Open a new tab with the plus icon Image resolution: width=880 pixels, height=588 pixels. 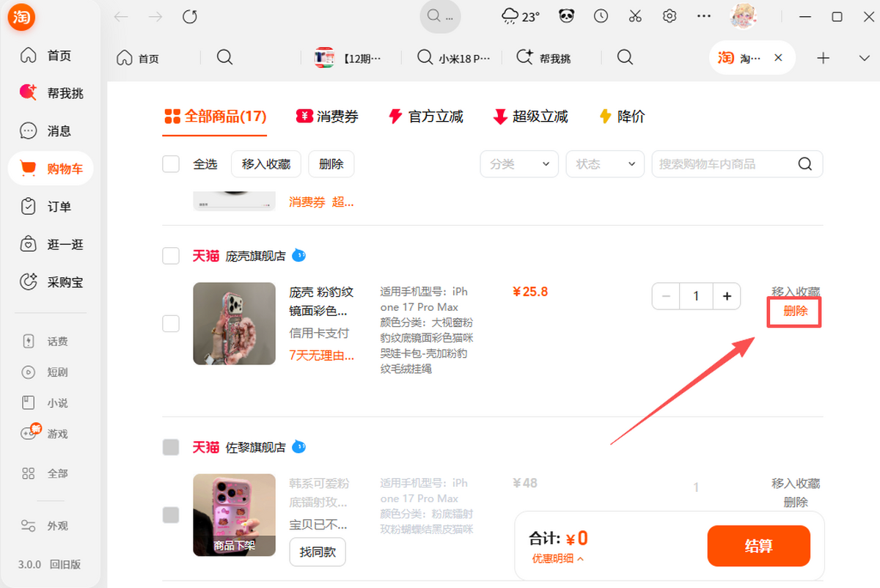[824, 58]
